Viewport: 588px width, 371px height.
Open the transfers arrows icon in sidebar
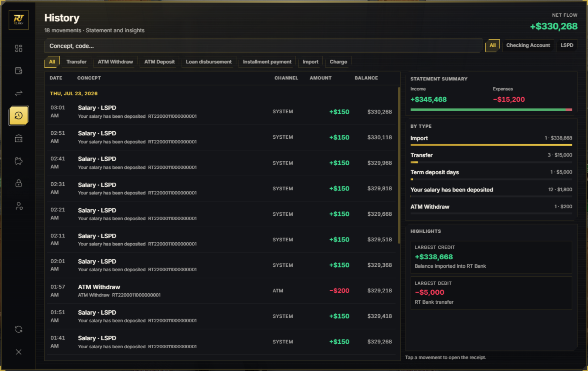point(19,93)
